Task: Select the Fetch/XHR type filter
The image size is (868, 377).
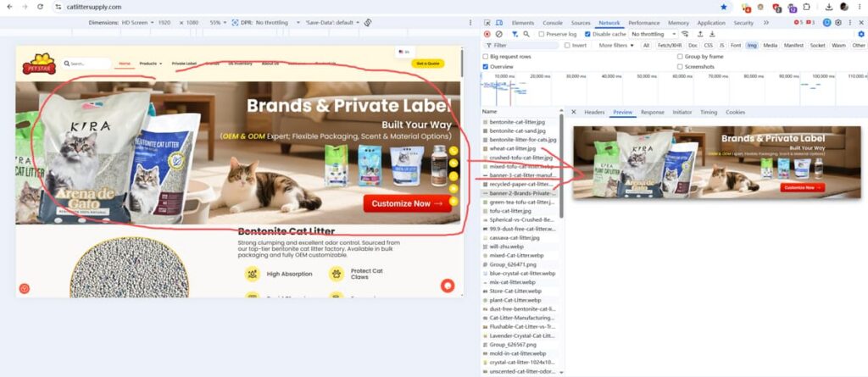Action: click(670, 46)
